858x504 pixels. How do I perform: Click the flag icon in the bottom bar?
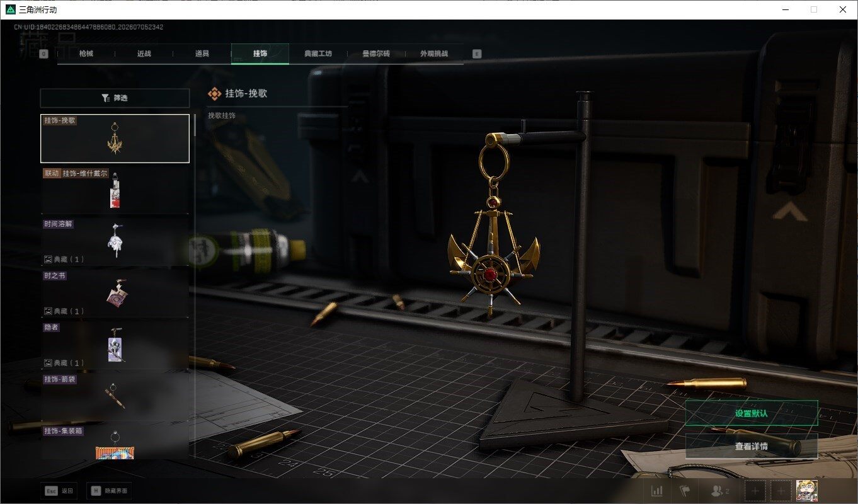(x=684, y=491)
